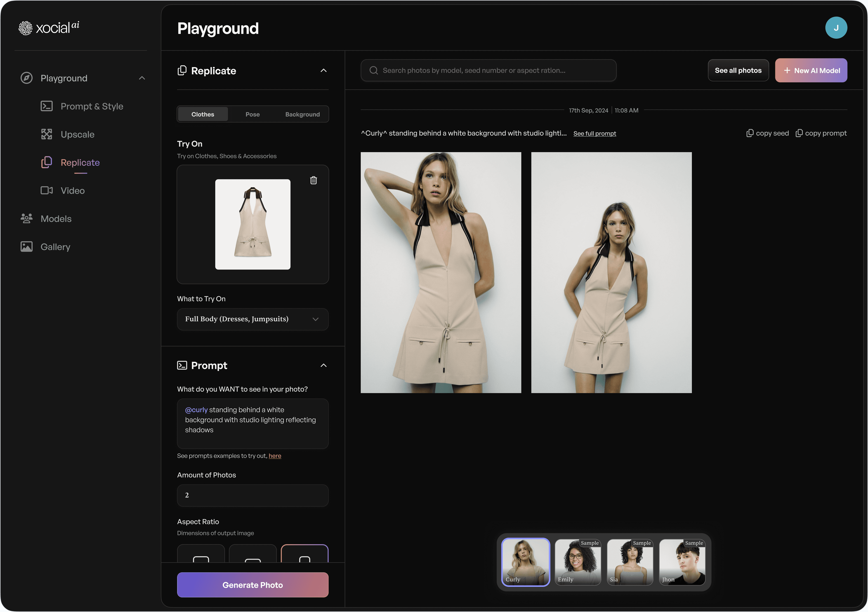The height and width of the screenshot is (612, 868).
Task: Switch to the Background tab
Action: click(x=302, y=114)
